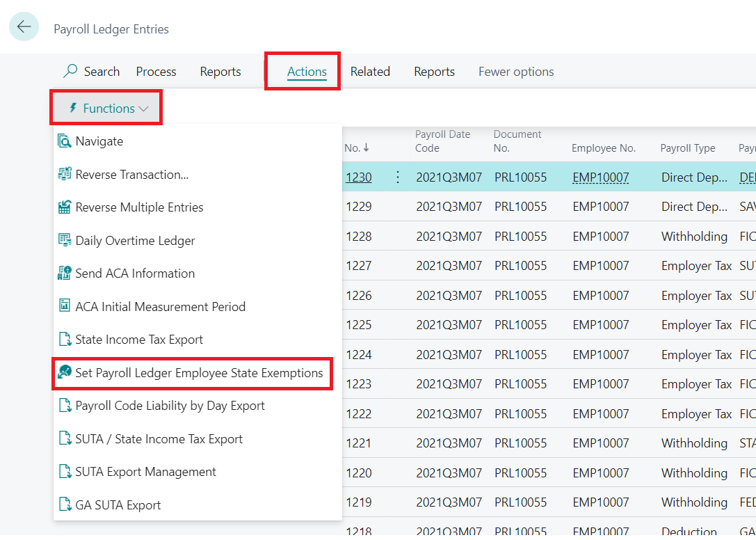Click the Search text label
Image resolution: width=756 pixels, height=540 pixels.
click(102, 72)
